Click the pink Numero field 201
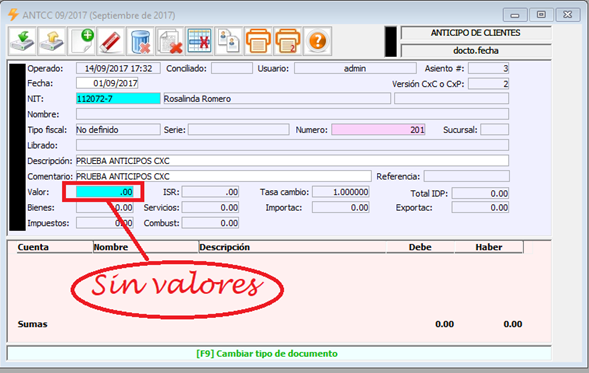 [378, 130]
